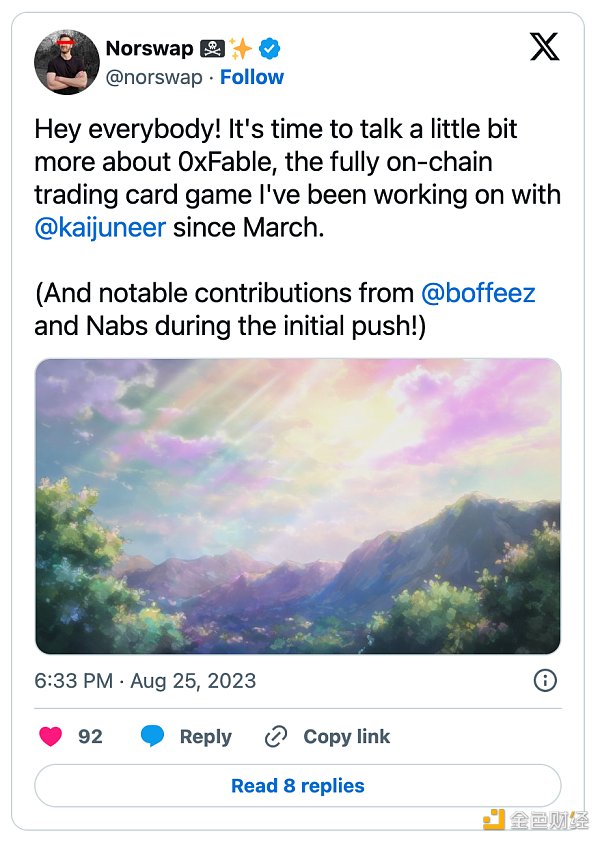
Task: Click the chain link icon
Action: point(276,737)
